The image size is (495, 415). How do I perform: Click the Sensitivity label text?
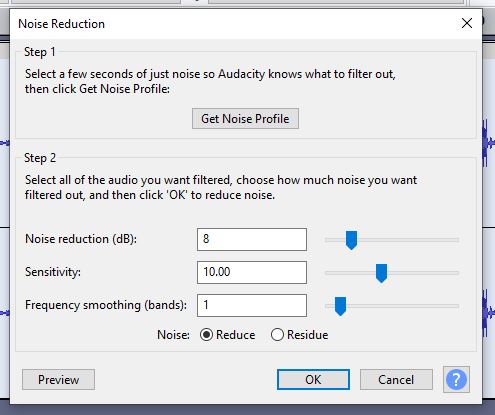click(x=53, y=272)
